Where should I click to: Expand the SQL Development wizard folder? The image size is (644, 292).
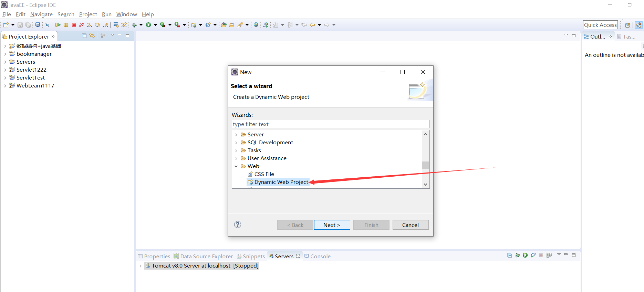click(236, 143)
